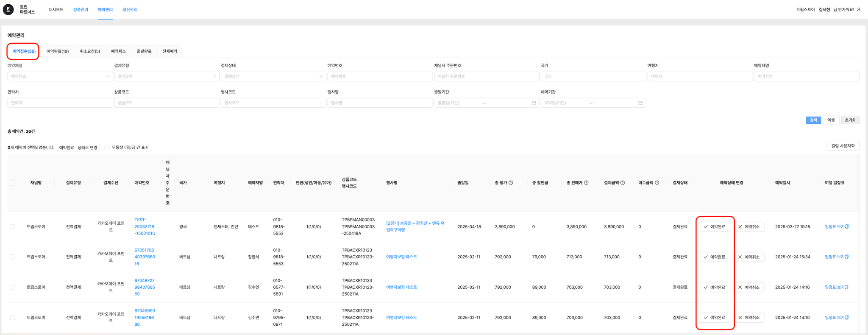Image resolution: width=868 pixels, height=335 pixels.
Task: Focus the 여행지 search input
Action: tap(700, 76)
